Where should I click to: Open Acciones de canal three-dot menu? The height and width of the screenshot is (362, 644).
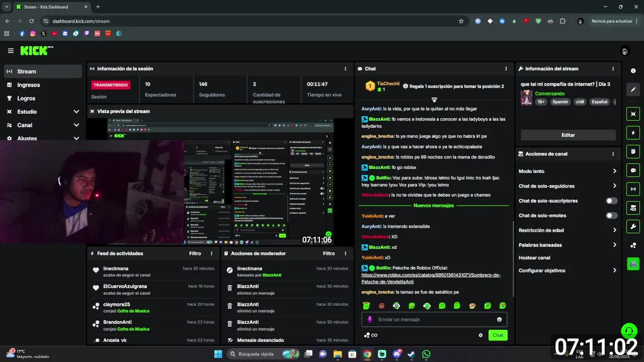(x=613, y=154)
